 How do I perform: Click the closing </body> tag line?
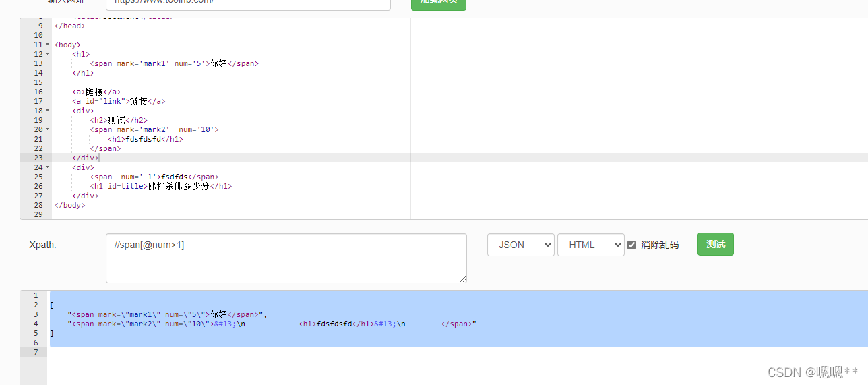[x=69, y=205]
